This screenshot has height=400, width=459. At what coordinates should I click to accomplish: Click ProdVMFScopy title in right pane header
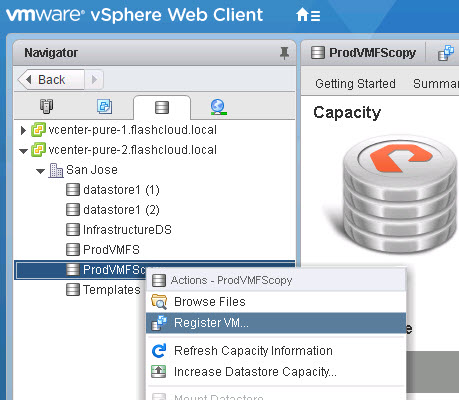click(x=372, y=53)
